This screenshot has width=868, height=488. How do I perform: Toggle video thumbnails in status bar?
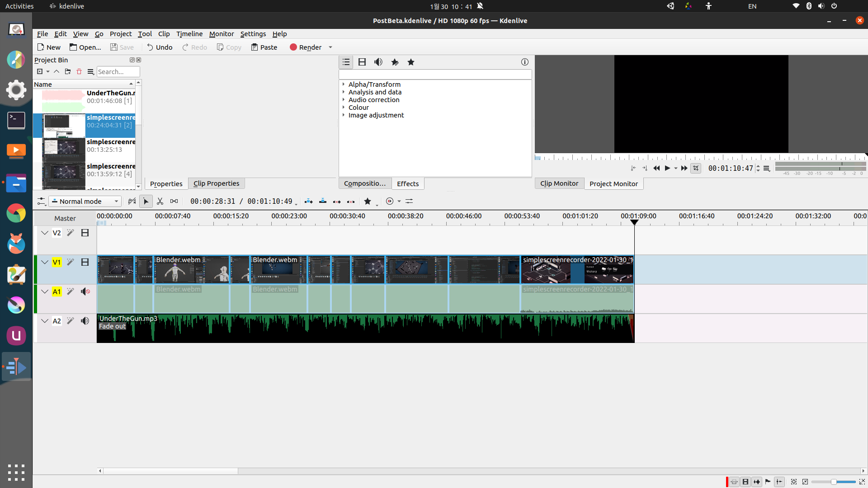[745, 482]
